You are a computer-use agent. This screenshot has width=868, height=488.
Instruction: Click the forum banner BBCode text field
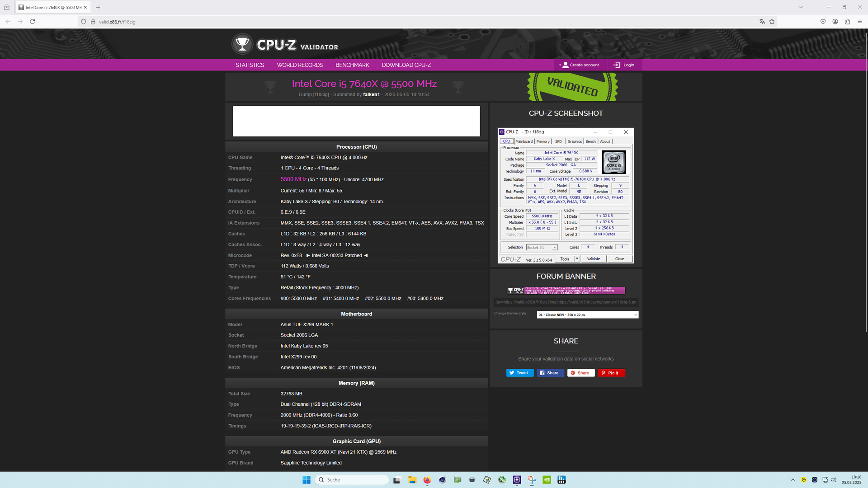coord(566,302)
